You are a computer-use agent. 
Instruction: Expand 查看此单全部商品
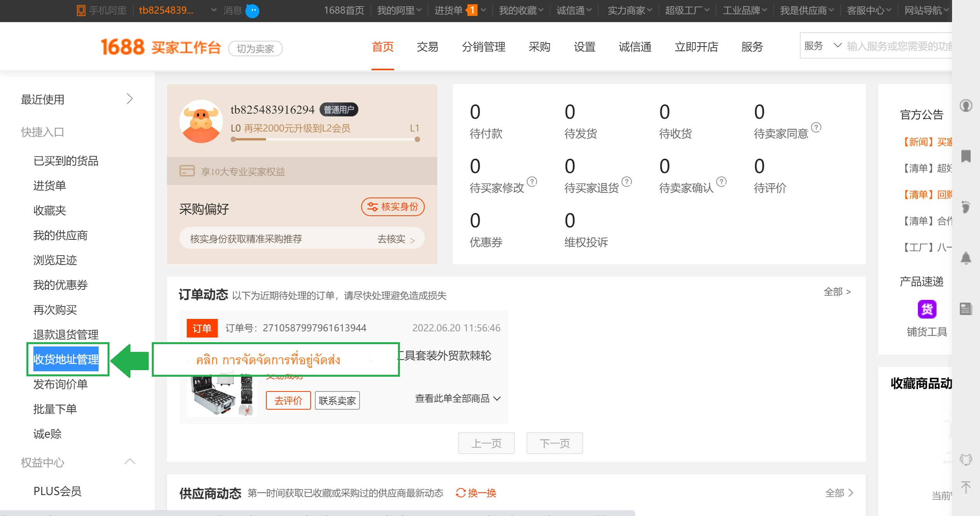(x=458, y=398)
